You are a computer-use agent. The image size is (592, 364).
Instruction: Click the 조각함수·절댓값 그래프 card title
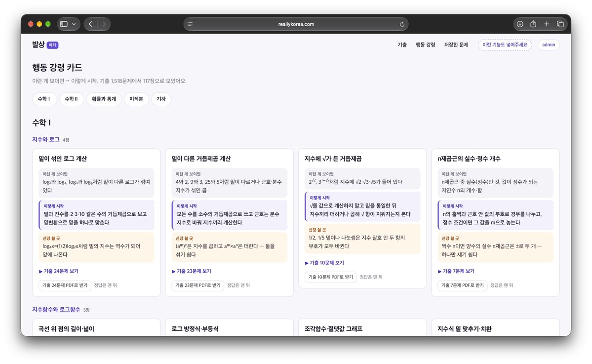point(333,329)
